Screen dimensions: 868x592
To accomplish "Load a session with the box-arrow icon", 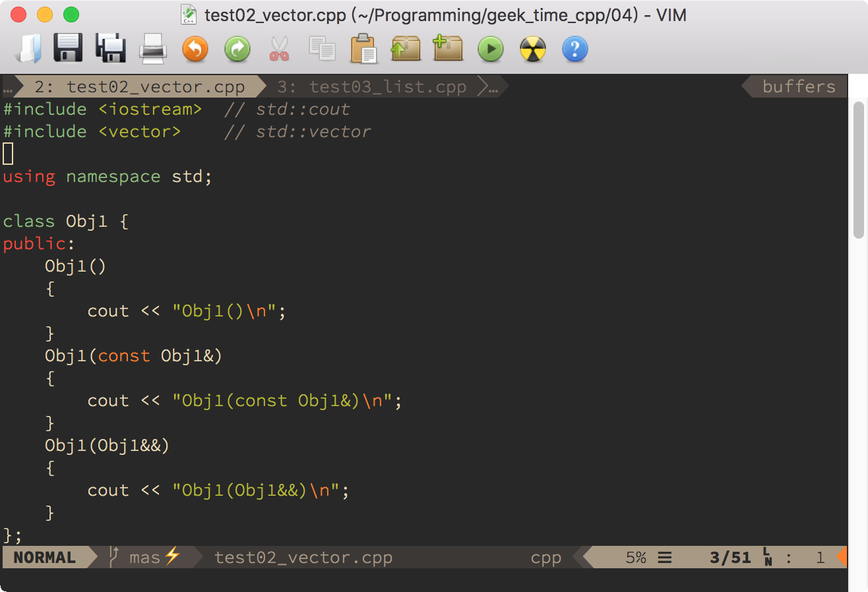I will (x=406, y=49).
